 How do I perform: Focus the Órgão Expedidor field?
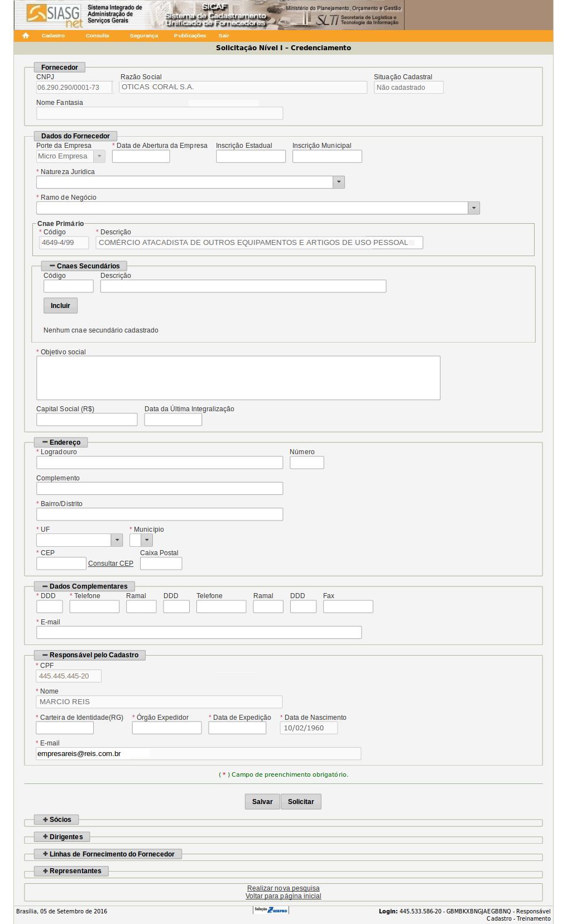tap(167, 728)
